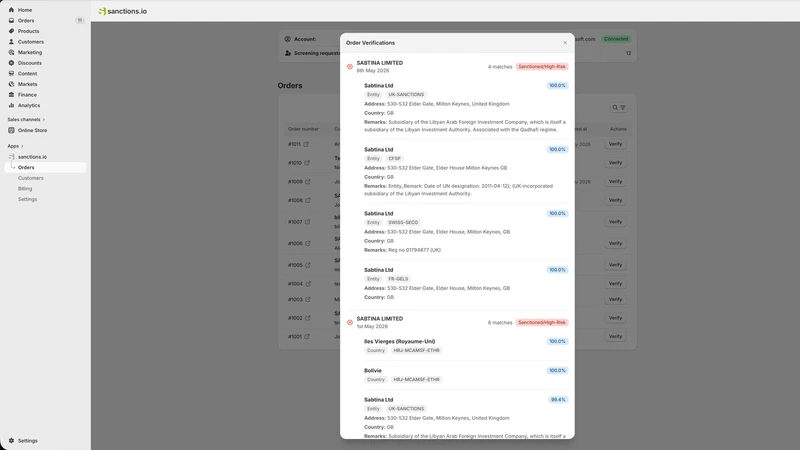800x450 pixels.
Task: Click Verify for order #1007
Action: coord(615,222)
